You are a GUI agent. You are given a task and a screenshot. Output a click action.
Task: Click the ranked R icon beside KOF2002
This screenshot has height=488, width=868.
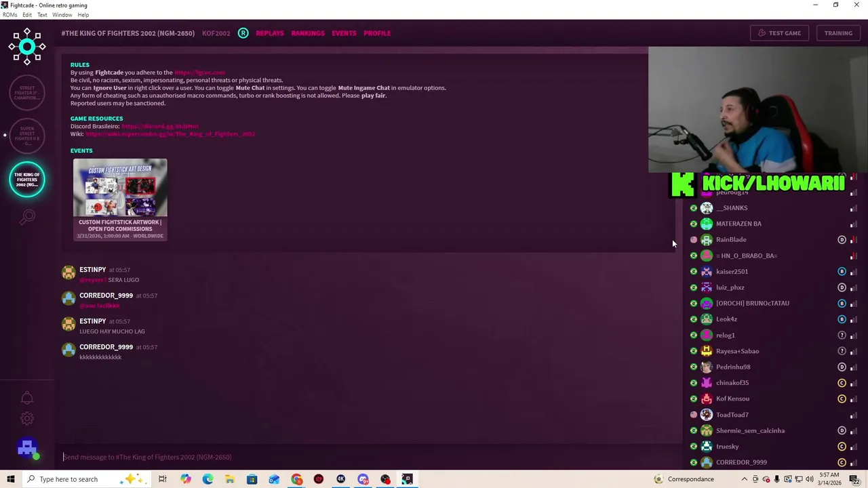click(243, 33)
